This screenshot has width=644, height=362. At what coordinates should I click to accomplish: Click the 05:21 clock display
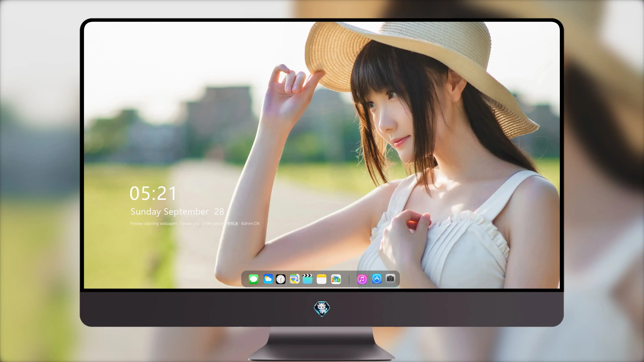coord(153,193)
